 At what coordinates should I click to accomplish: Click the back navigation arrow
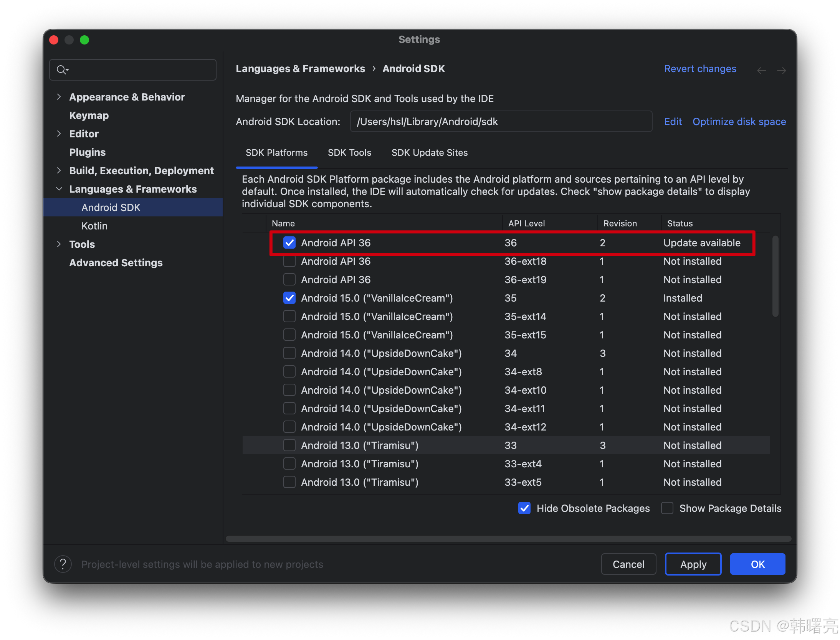(x=762, y=70)
